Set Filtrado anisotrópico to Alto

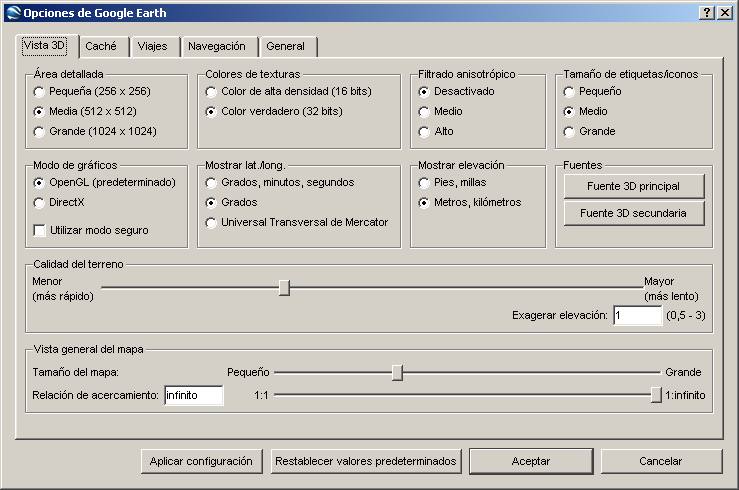click(436, 131)
